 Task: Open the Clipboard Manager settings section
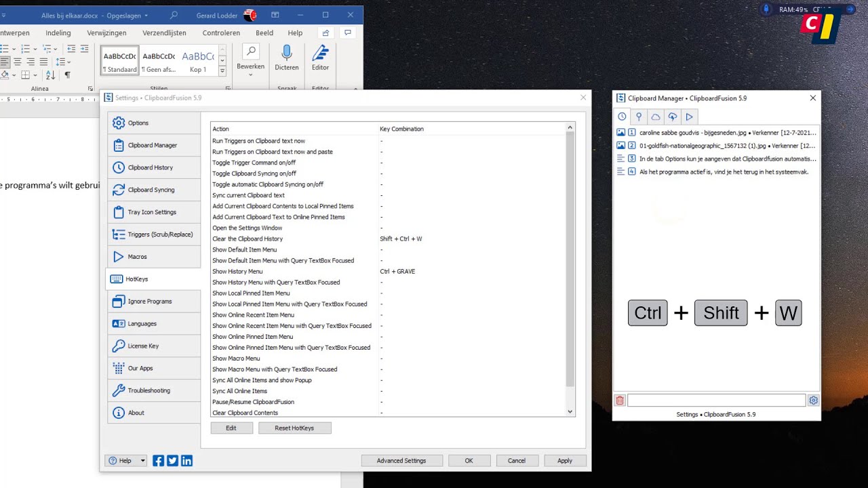point(154,145)
